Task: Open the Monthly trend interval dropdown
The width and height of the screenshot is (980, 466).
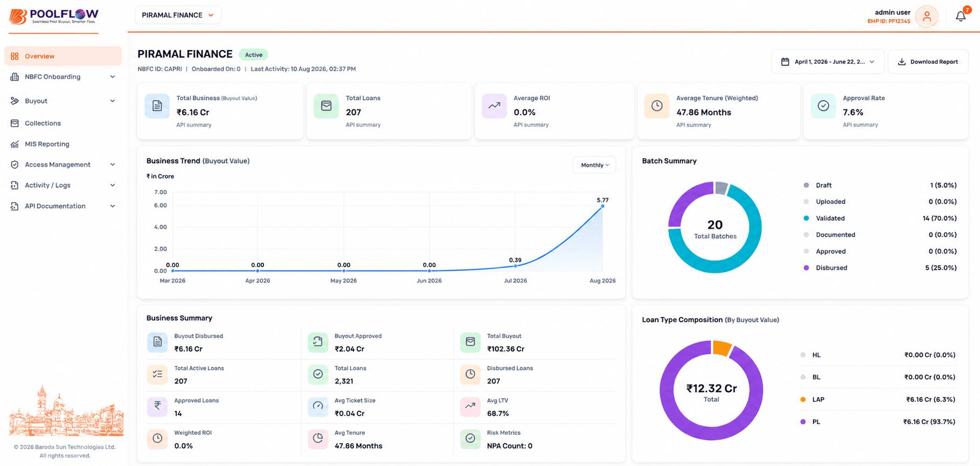Action: [x=594, y=165]
